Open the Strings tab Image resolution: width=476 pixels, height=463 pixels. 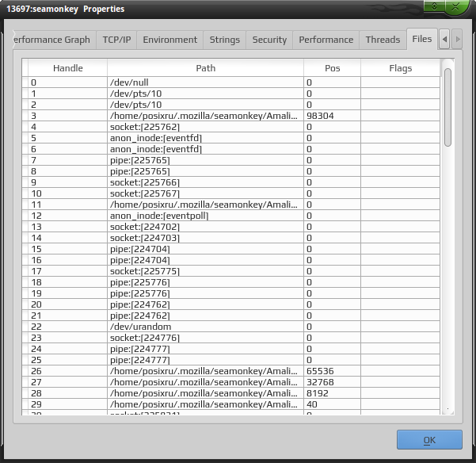[225, 40]
